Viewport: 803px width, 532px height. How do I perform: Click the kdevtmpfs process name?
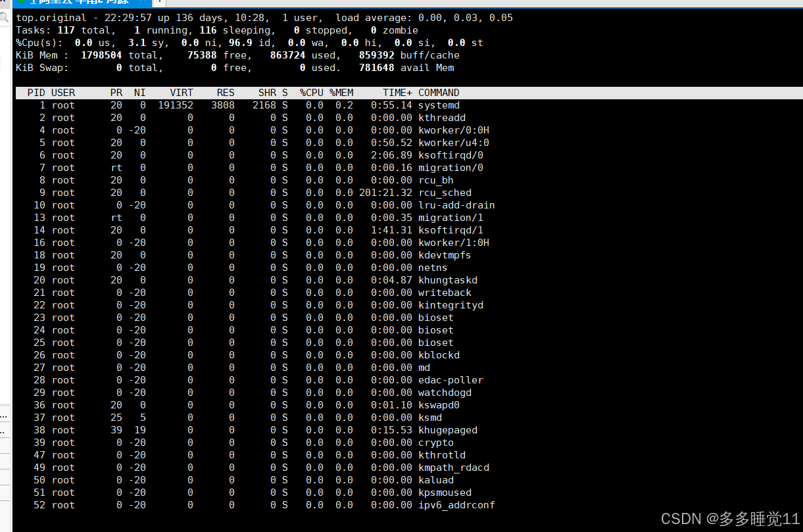445,255
